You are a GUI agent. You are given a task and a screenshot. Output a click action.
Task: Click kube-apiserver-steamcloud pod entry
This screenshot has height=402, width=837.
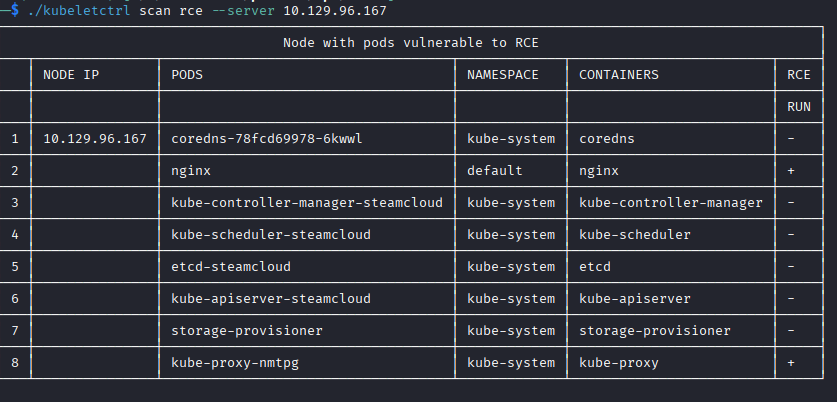pos(271,299)
